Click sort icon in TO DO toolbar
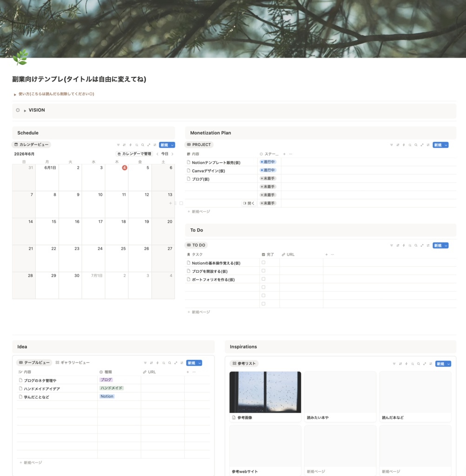The height and width of the screenshot is (476, 466). click(398, 245)
